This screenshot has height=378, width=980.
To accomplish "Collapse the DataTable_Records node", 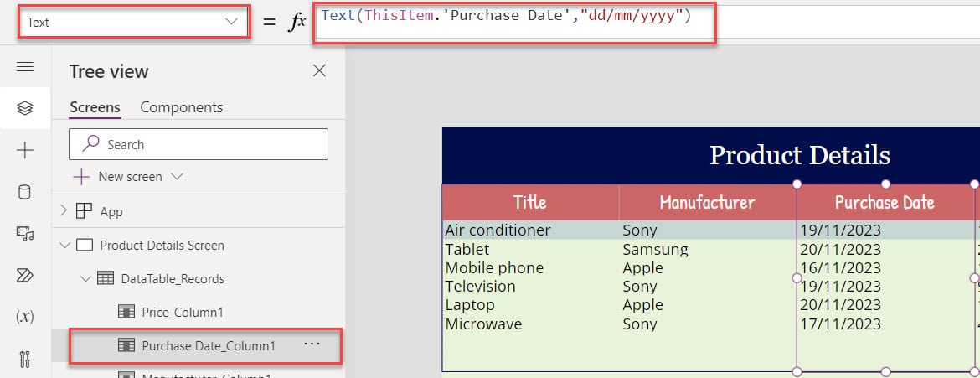I will coord(86,278).
